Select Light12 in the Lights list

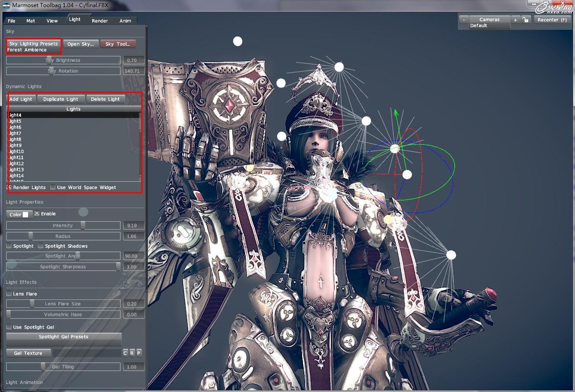[x=73, y=163]
